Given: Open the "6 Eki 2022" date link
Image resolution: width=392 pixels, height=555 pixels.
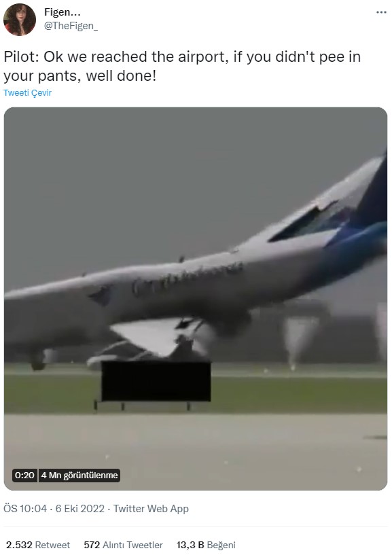Looking at the screenshot, I should click(x=79, y=509).
